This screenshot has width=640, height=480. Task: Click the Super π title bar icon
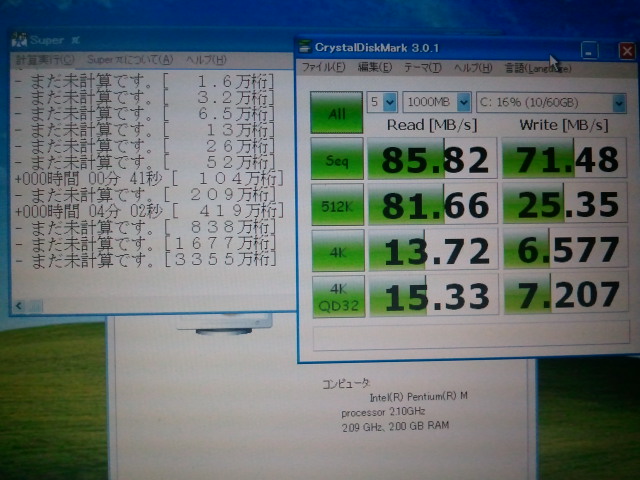pos(19,40)
